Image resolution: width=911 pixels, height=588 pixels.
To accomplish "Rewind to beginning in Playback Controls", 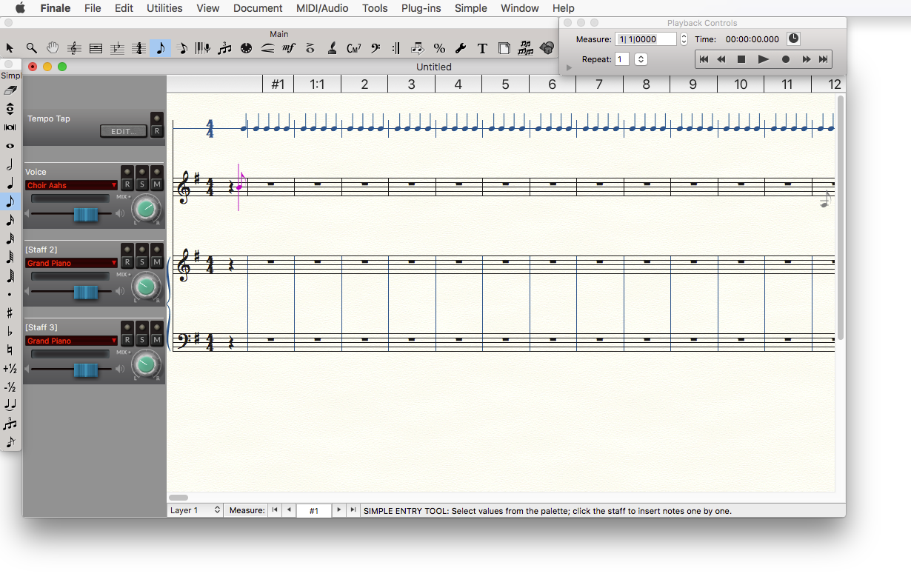I will (x=704, y=59).
